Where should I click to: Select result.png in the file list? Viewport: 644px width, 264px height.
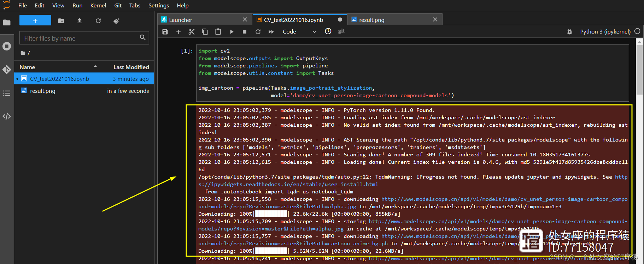point(84,91)
